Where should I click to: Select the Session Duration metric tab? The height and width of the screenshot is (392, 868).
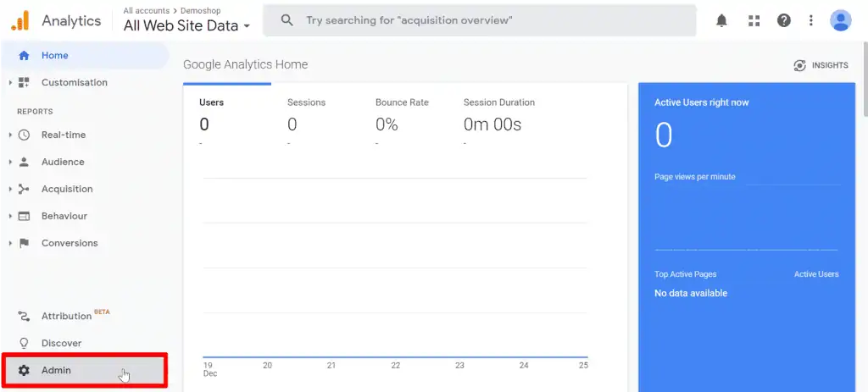[x=499, y=116]
